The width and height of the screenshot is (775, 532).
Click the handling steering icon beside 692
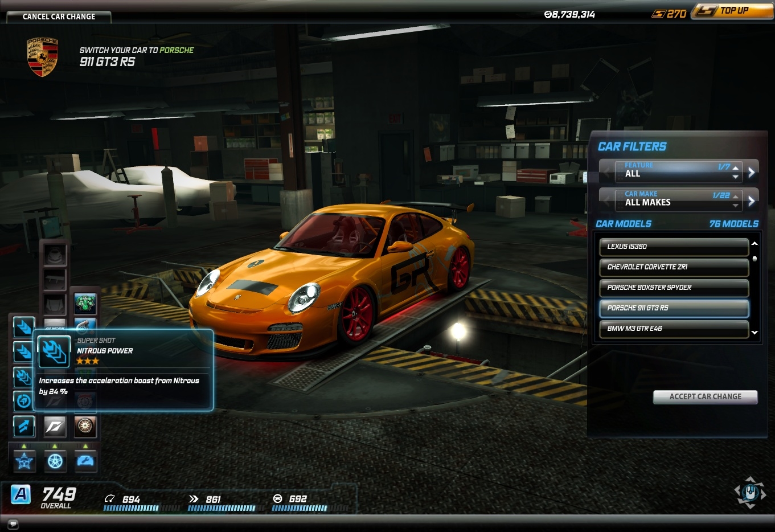tap(278, 499)
